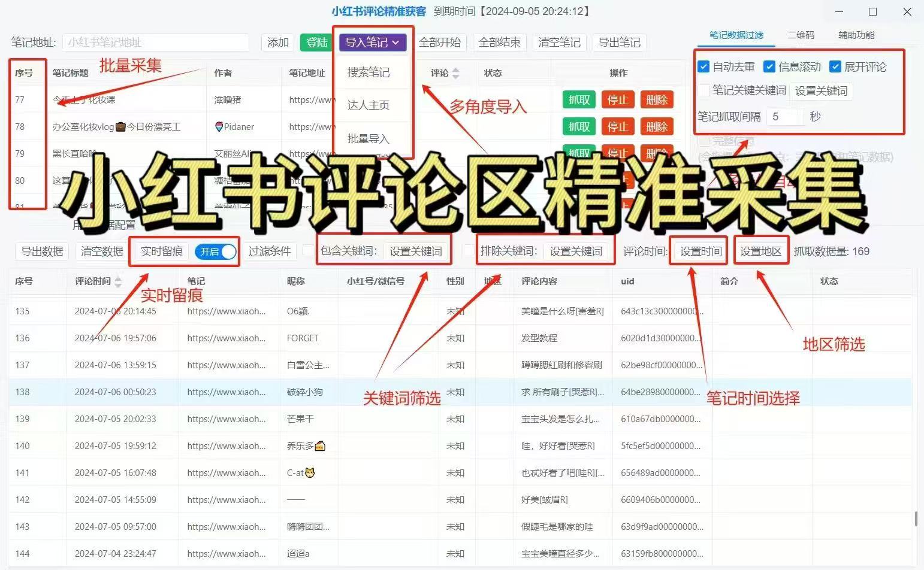Viewport: 924px width, 570px height.
Task: Open the 辅助功能 tab
Action: 856,35
